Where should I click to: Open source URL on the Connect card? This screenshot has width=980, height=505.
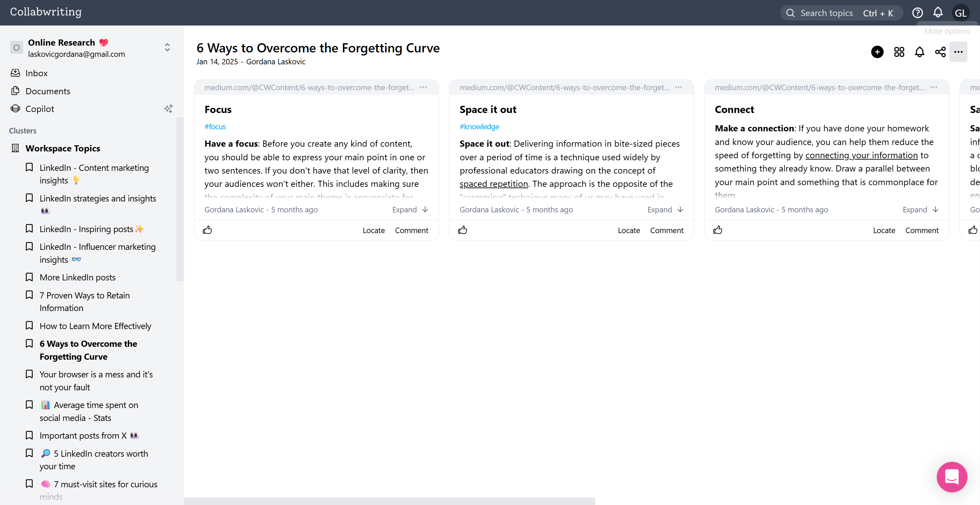point(819,87)
